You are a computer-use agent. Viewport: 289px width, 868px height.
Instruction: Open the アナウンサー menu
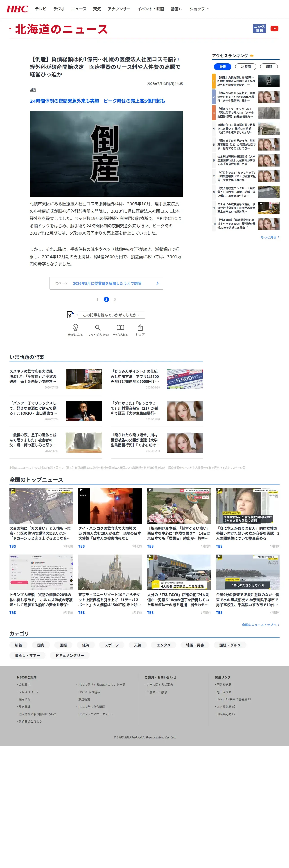pos(119,9)
